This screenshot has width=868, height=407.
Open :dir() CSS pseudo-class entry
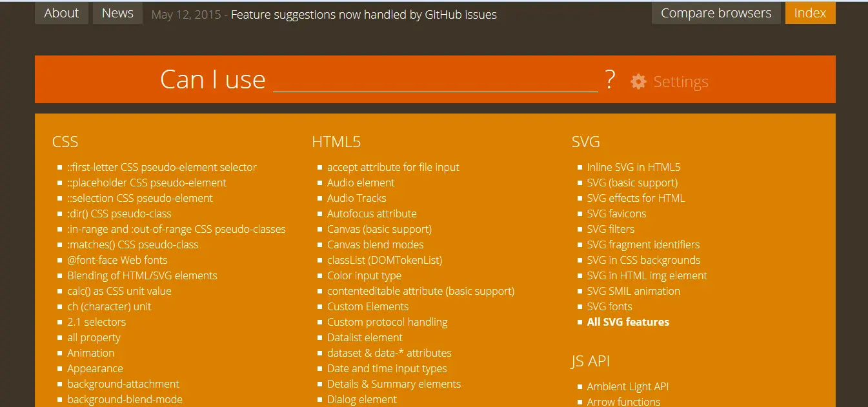119,213
